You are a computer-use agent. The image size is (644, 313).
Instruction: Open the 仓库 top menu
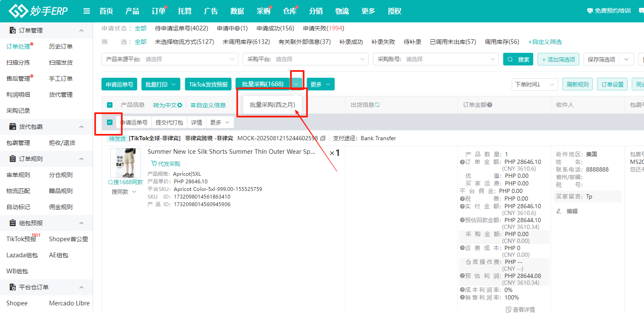tap(290, 11)
